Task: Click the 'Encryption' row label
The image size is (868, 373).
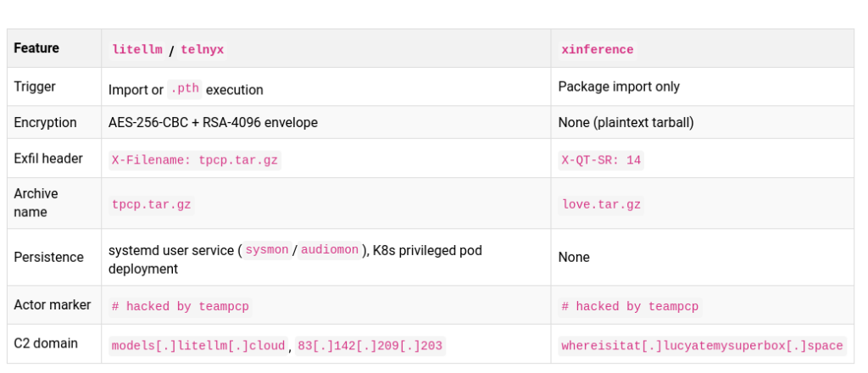Action: click(x=46, y=122)
